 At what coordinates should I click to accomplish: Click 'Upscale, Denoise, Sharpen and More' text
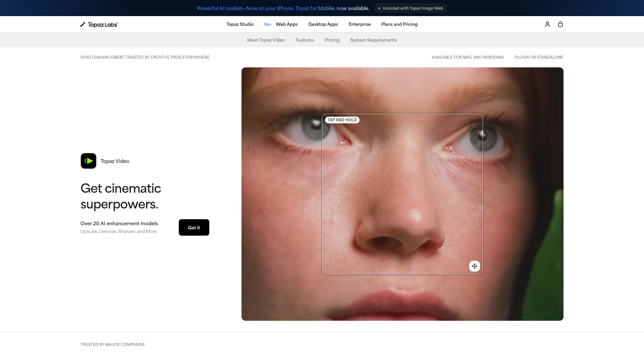point(119,232)
